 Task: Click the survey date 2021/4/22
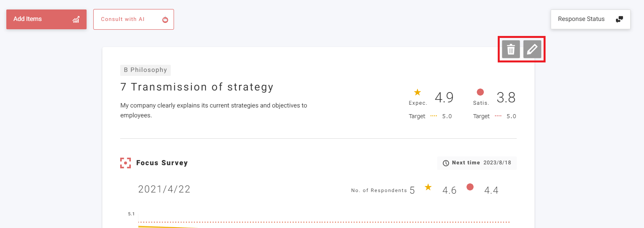tap(164, 189)
